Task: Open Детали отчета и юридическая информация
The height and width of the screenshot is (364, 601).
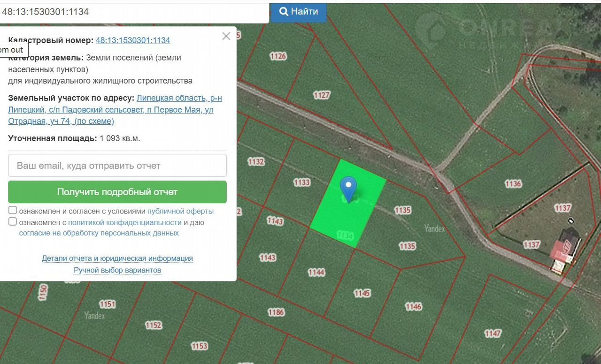Action: point(117,258)
